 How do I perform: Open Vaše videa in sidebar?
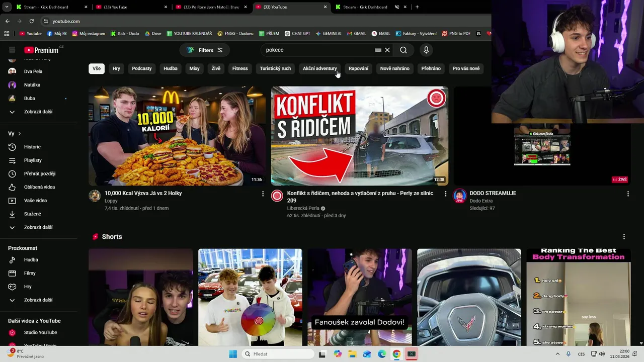coord(38,201)
